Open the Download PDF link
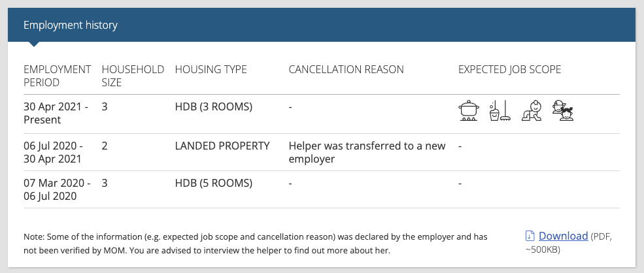Image resolution: width=644 pixels, height=273 pixels. (563, 236)
